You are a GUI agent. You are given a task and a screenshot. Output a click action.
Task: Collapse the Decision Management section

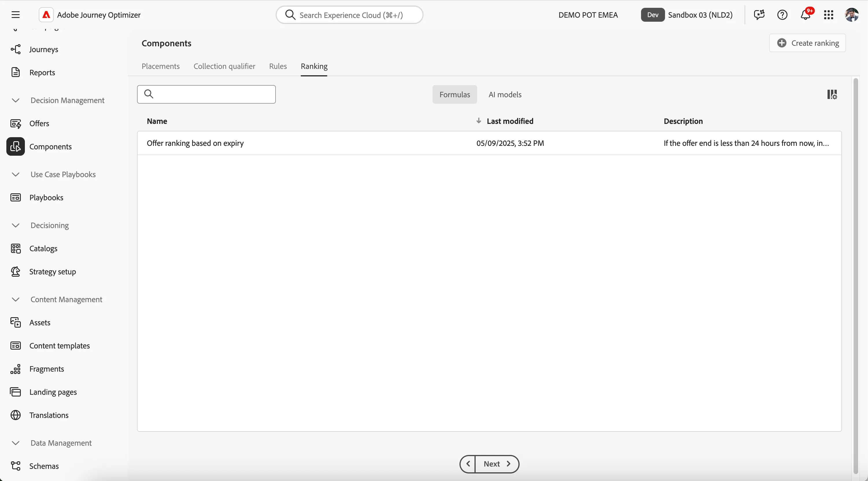point(16,100)
